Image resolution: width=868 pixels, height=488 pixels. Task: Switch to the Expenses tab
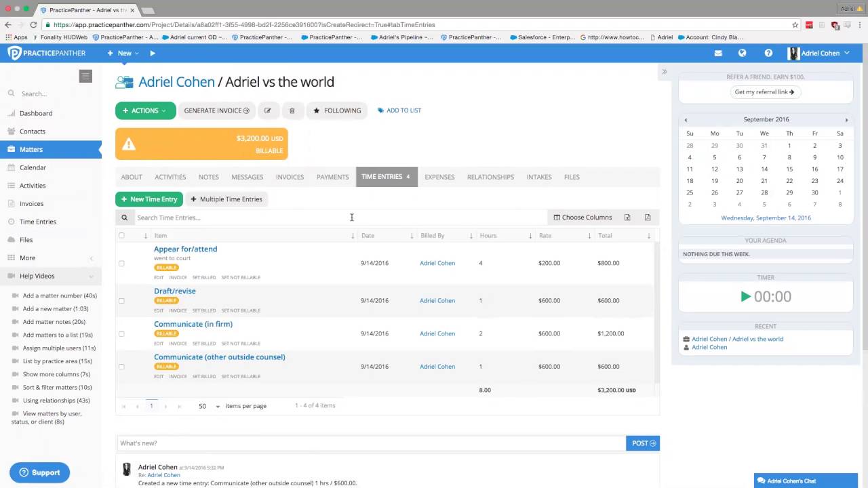439,177
